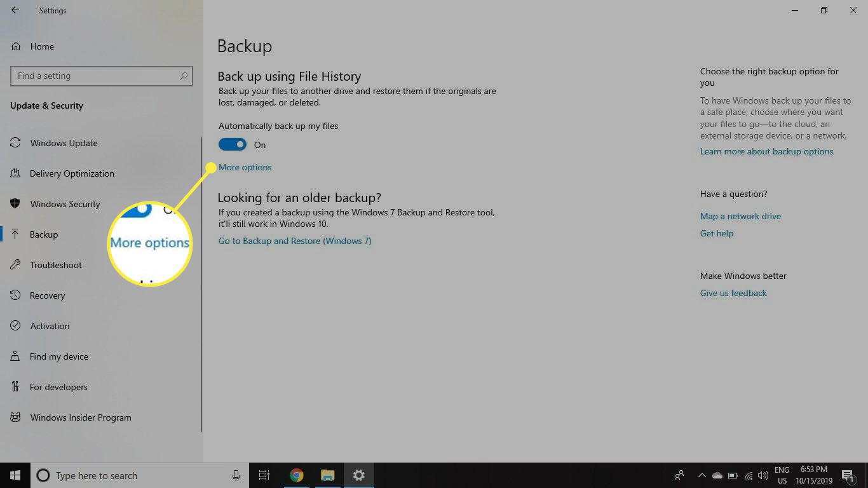Click the Delivery Optimization icon
This screenshot has height=488, width=868.
coord(16,173)
